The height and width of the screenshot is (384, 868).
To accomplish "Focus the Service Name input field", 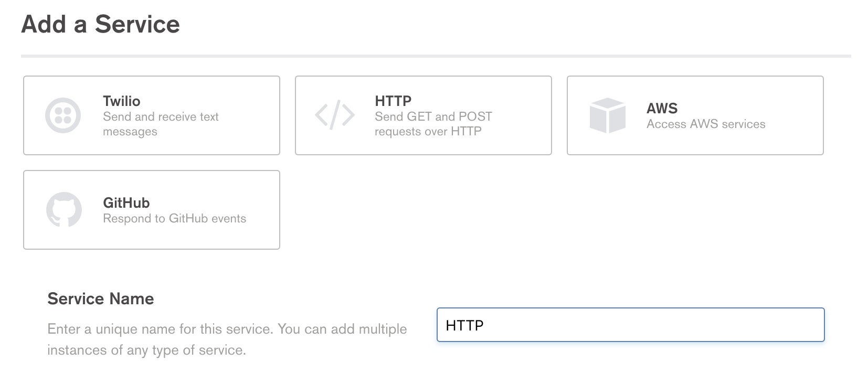I will (631, 325).
